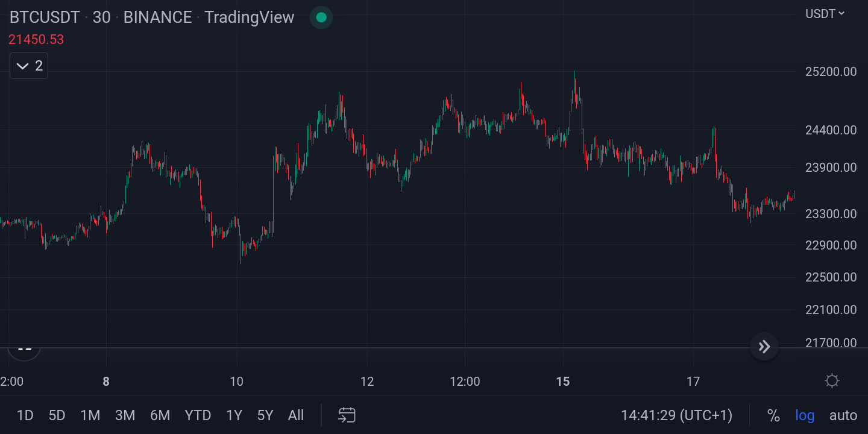Open the TradingView homepage link

249,17
